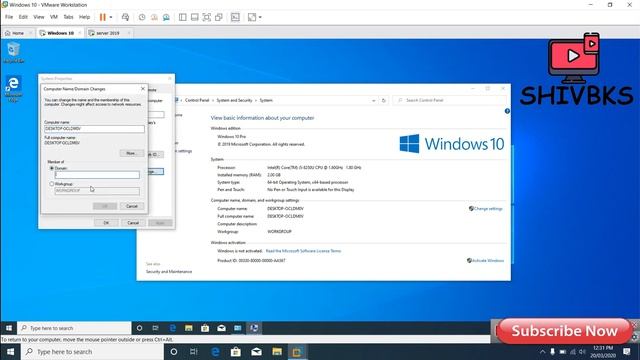Enter full screen mode via toolbar icon
Screen dimensions: 640x360
(207, 17)
